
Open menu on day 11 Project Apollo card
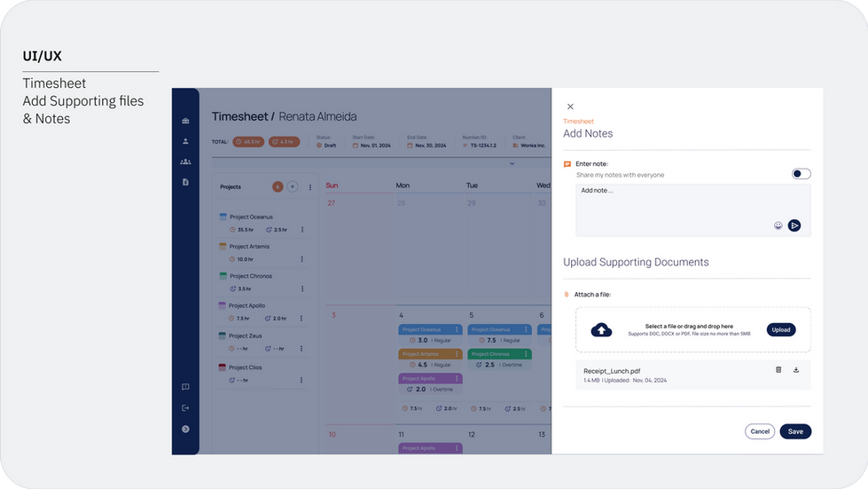point(457,448)
